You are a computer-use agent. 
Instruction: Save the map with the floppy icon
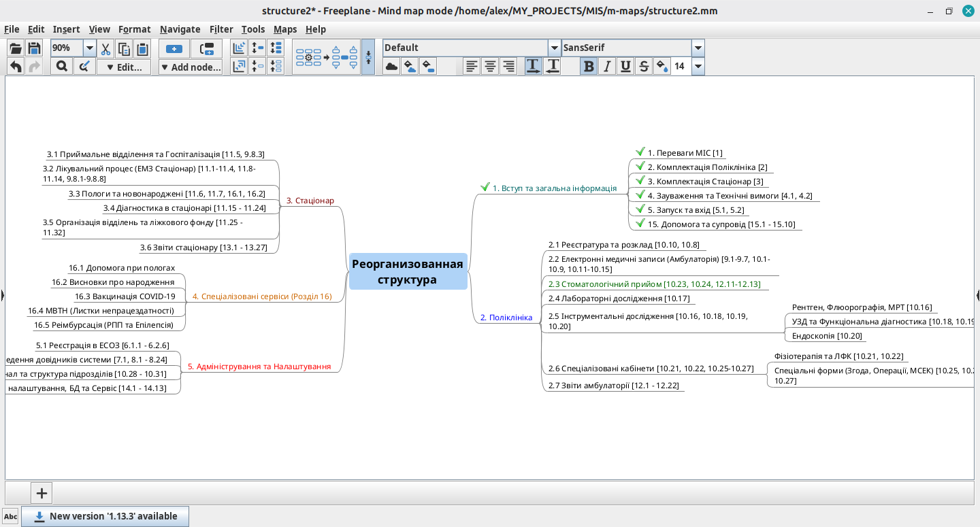point(34,48)
